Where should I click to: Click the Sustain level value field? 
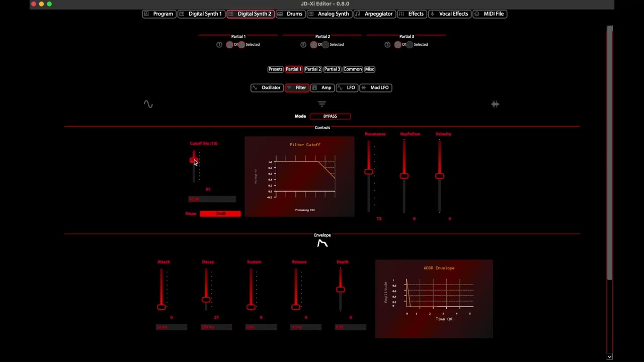pyautogui.click(x=261, y=327)
